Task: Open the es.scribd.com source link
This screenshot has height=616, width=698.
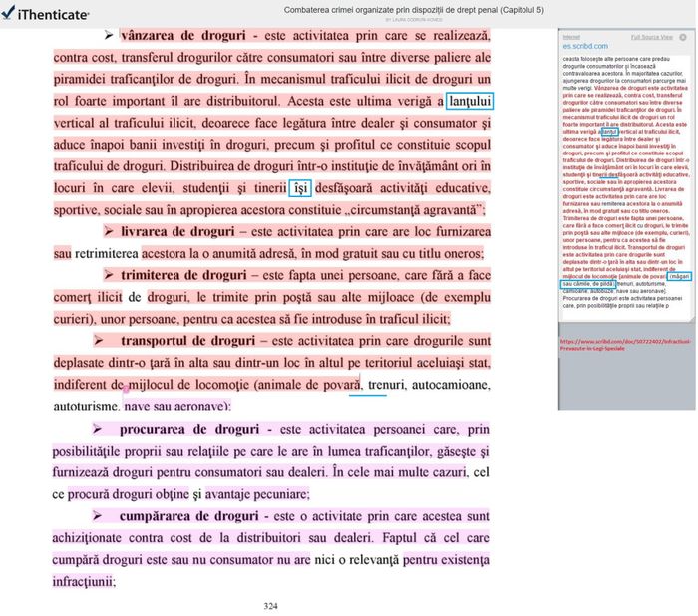Action: [585, 46]
